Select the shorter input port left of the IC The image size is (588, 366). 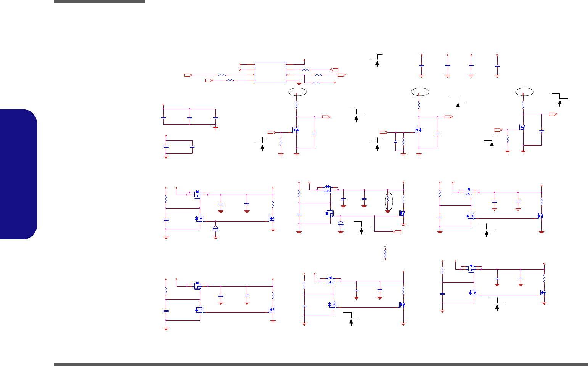coord(209,80)
